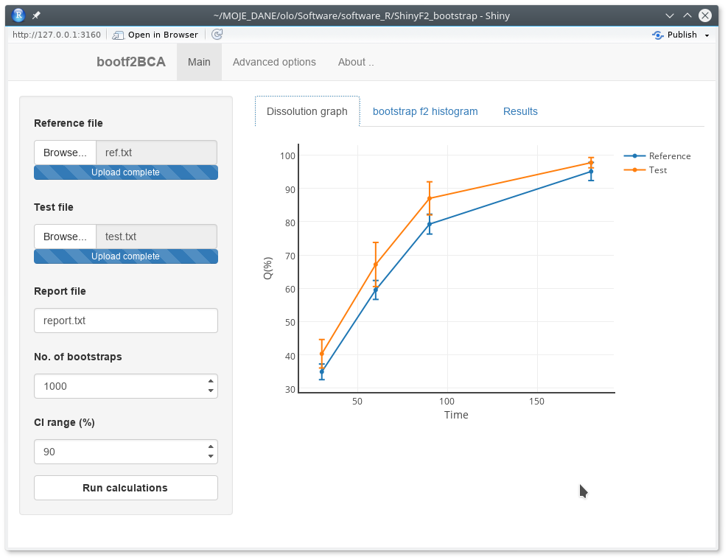
Task: Open the Publish dropdown arrow
Action: point(705,34)
